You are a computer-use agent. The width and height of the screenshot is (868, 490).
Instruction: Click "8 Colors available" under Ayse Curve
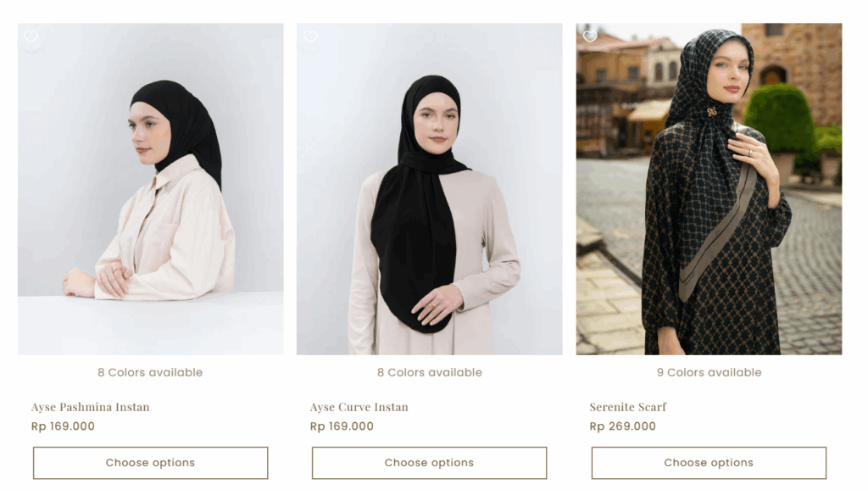point(430,372)
